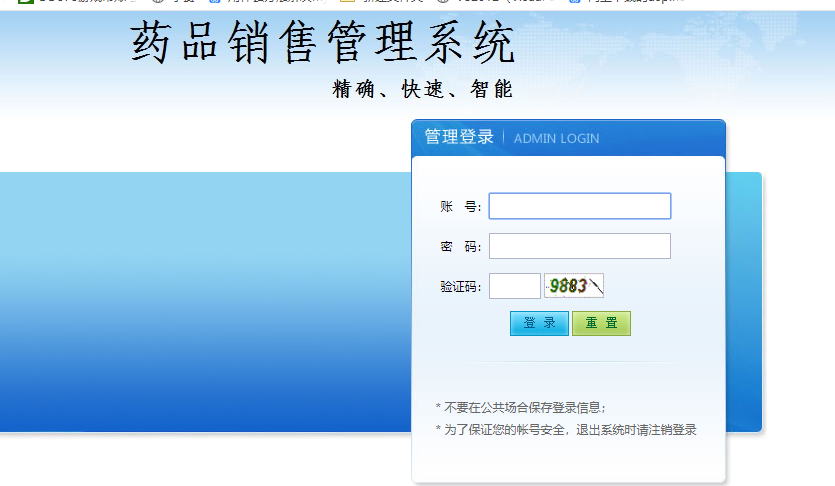Click the 账号 field label
835x486 pixels.
pos(461,207)
